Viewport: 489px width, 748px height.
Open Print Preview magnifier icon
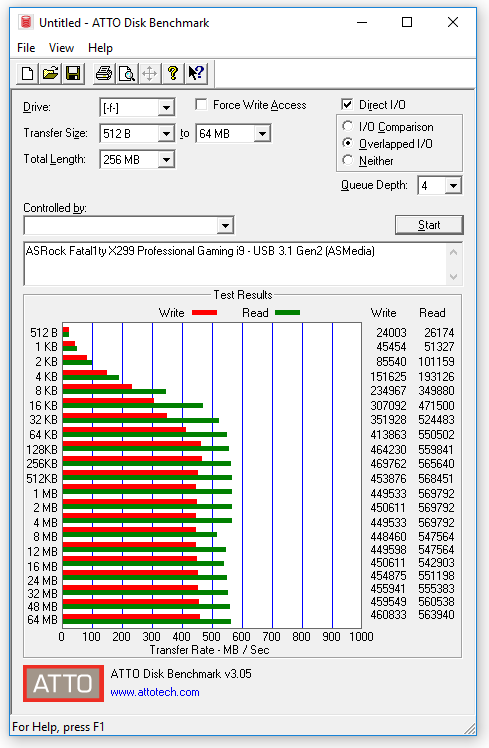(x=127, y=73)
